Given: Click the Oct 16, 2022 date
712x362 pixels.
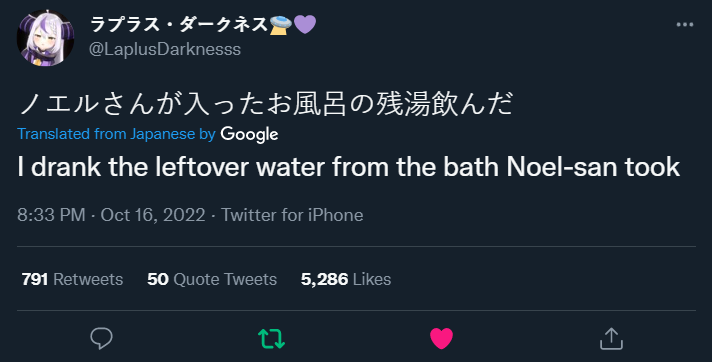Looking at the screenshot, I should coord(153,215).
